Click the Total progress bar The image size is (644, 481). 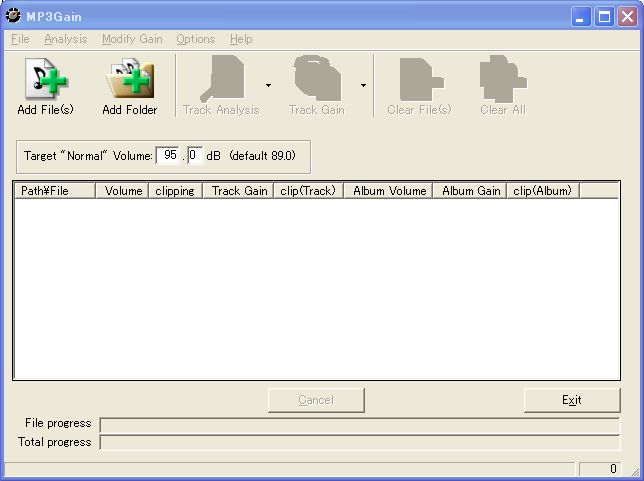click(x=360, y=442)
